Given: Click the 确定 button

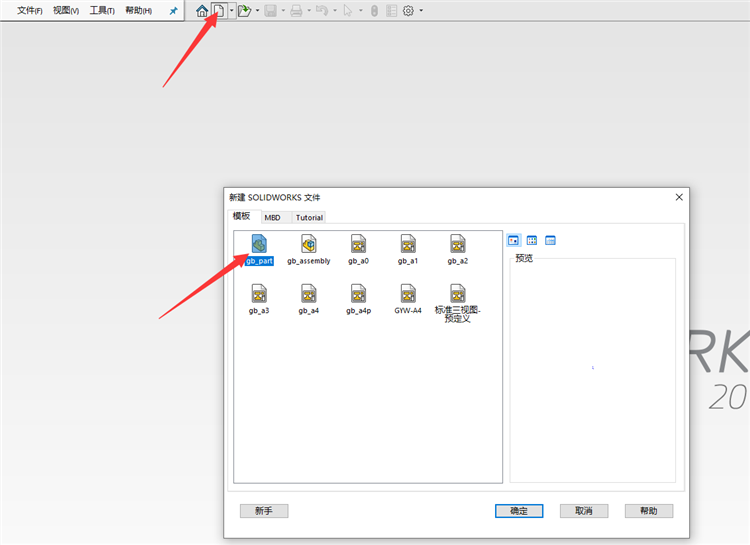Looking at the screenshot, I should (x=519, y=511).
